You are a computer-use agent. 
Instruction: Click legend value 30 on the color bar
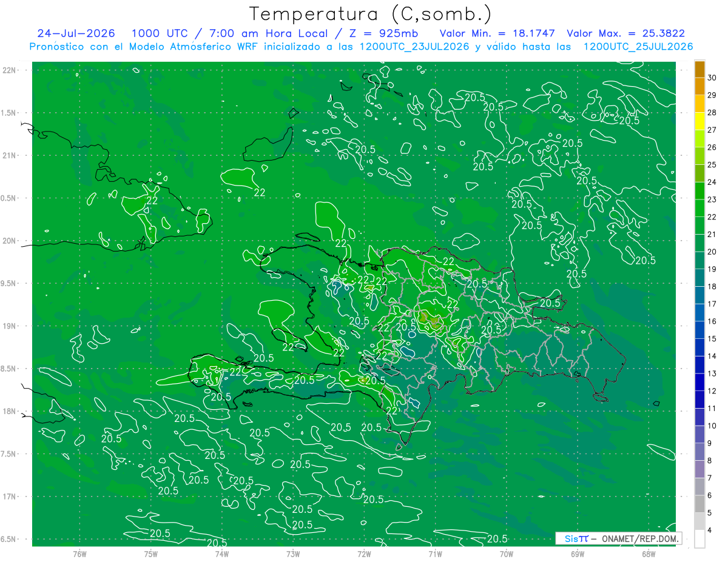712,78
